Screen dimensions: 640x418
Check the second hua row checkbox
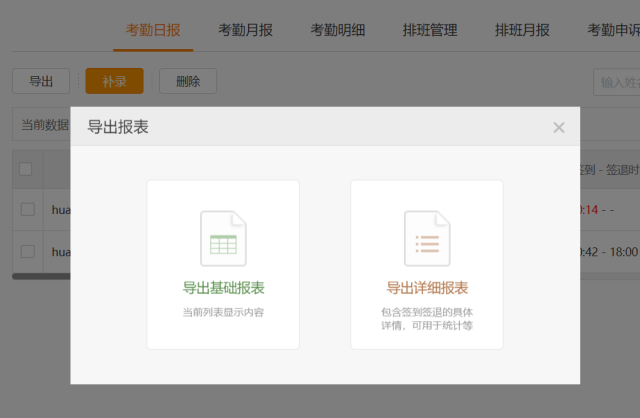tap(28, 251)
